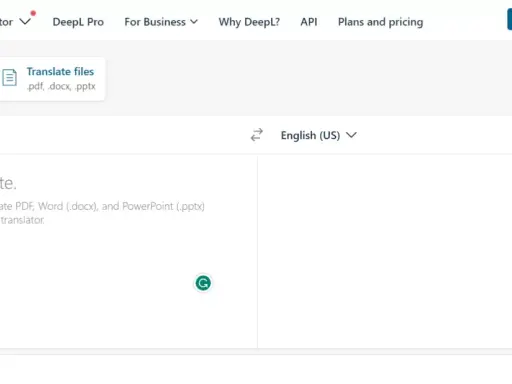Image resolution: width=512 pixels, height=384 pixels.
Task: Expand the Translator dropdown chevron with red dot
Action: [25, 22]
